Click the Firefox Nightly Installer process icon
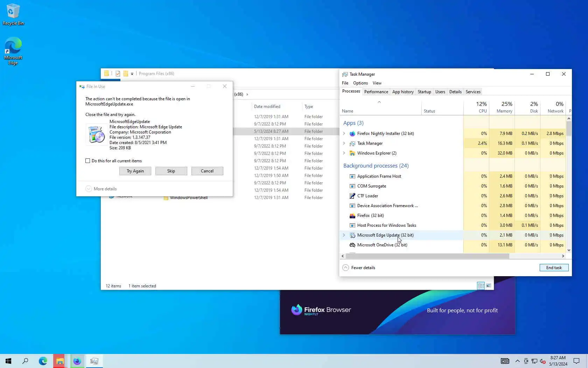 pos(352,134)
